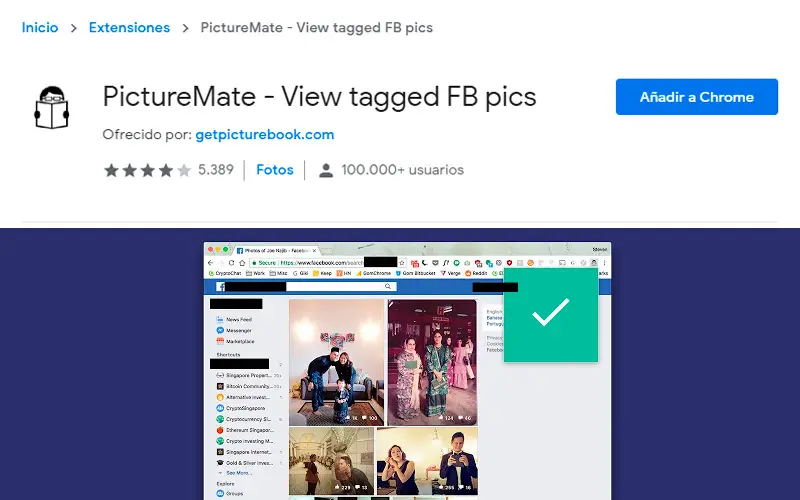Click the Facebook search magnifier in preview
This screenshot has height=500, width=800.
click(388, 287)
